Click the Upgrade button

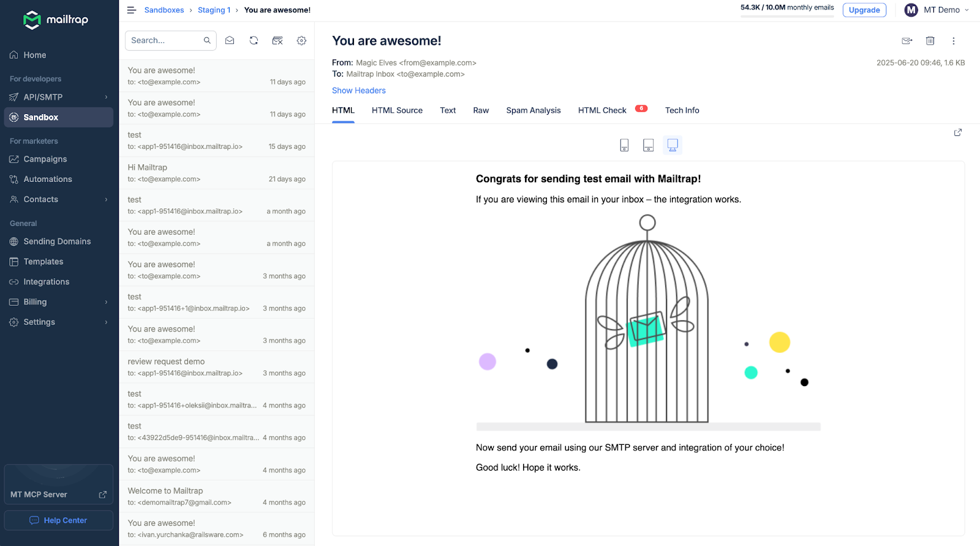(x=864, y=10)
